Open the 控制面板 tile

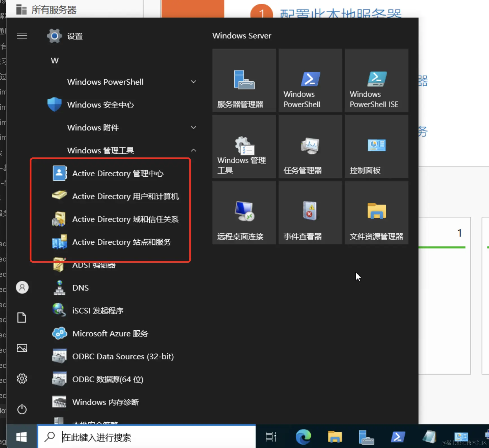[376, 146]
